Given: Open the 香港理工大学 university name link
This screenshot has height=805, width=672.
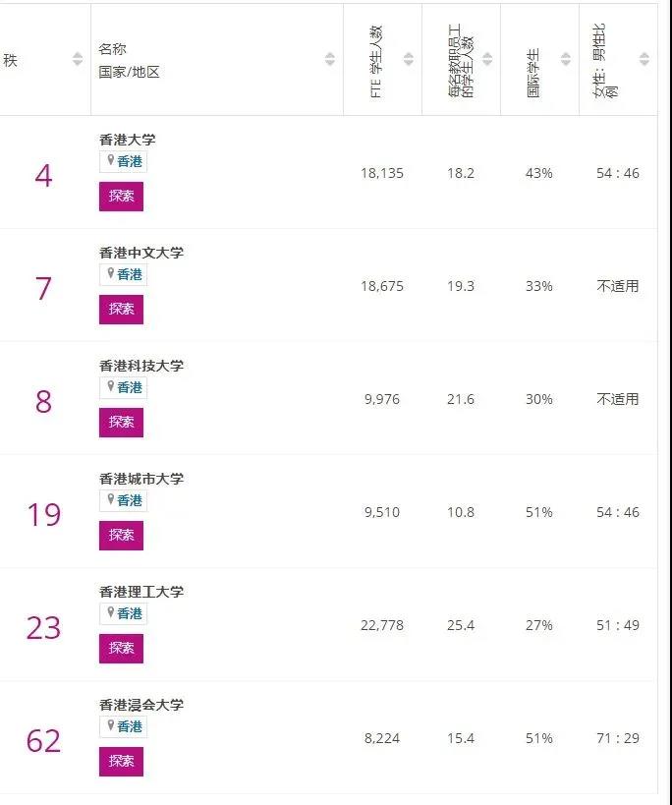Looking at the screenshot, I should [x=141, y=592].
